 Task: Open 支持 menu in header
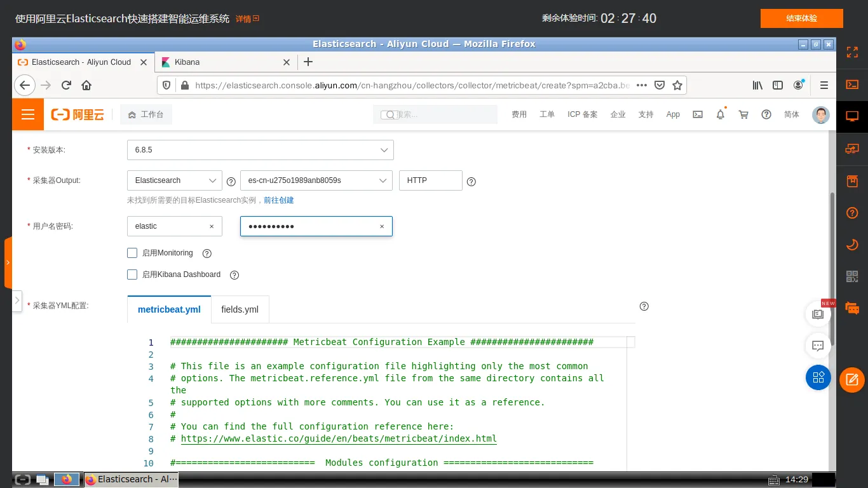tap(646, 114)
